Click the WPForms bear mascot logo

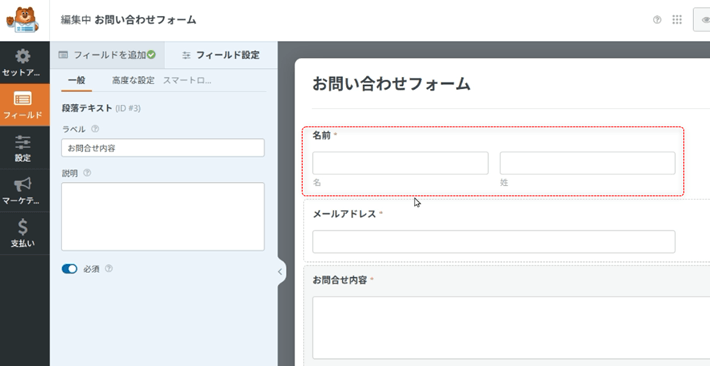coord(22,20)
